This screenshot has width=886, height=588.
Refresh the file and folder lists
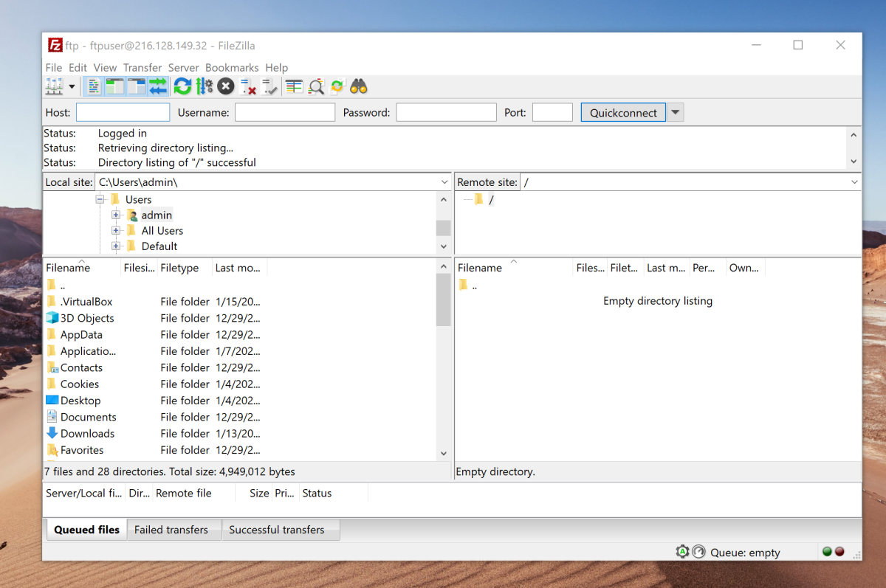pyautogui.click(x=182, y=87)
